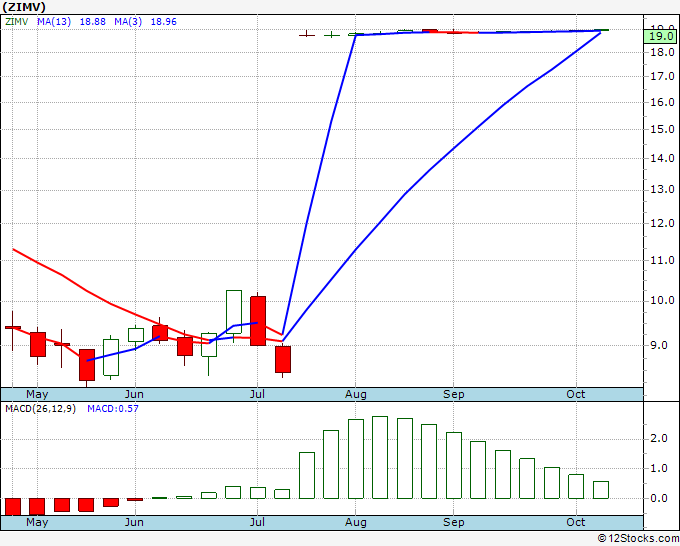Click the Aug label on price timeline
Viewport: 680px width, 546px height.
(356, 395)
